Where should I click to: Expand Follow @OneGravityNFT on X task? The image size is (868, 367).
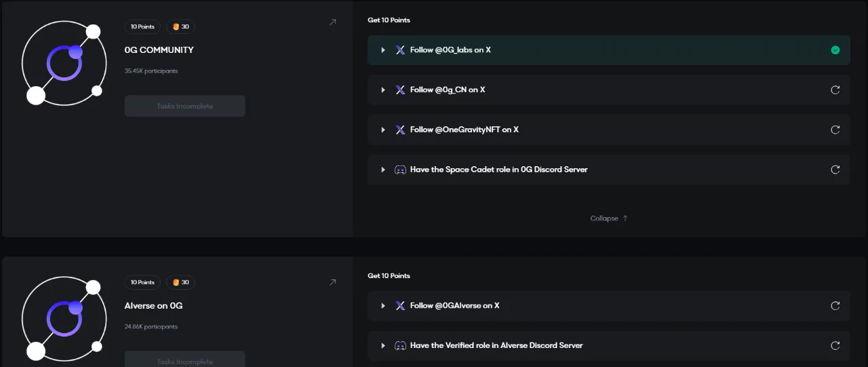point(383,130)
